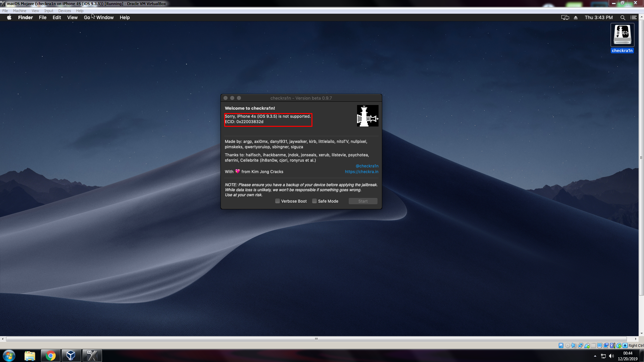The width and height of the screenshot is (644, 362).
Task: Click the checkra1n desktop volume label
Action: (x=622, y=51)
